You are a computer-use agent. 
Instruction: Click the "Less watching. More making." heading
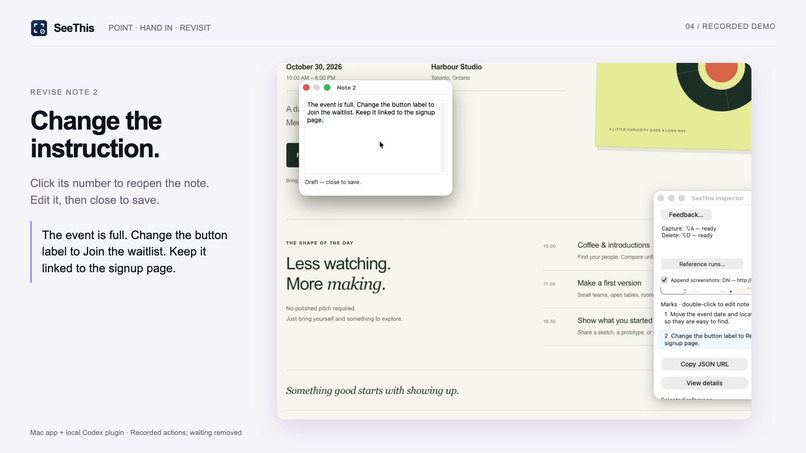(338, 274)
